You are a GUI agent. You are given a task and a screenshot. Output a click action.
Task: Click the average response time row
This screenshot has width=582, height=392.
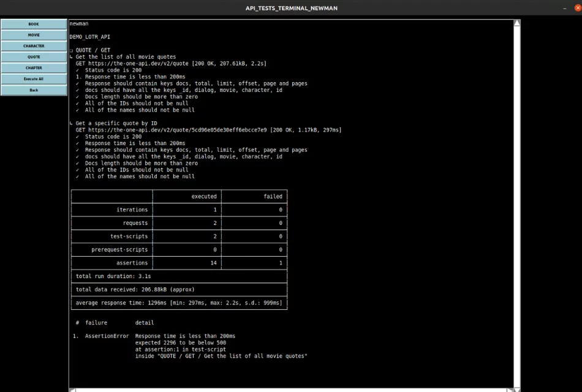pyautogui.click(x=179, y=303)
